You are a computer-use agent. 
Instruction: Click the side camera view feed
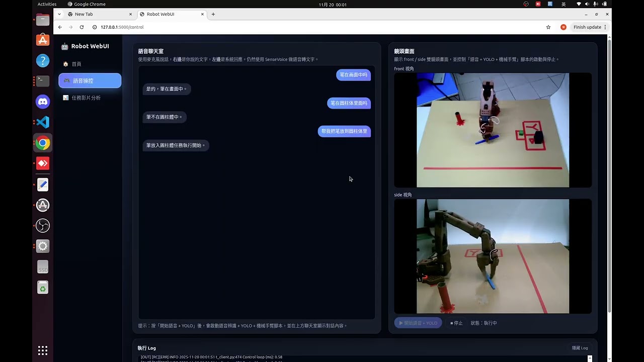pos(493,256)
